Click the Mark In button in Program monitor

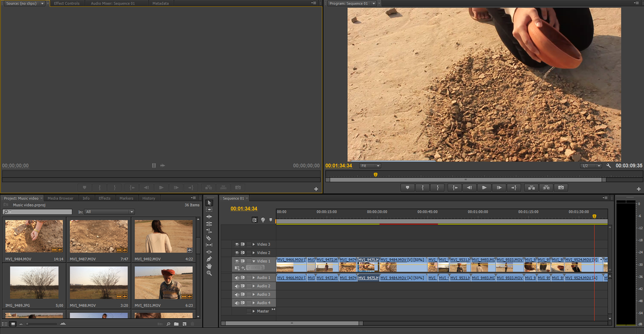click(422, 188)
